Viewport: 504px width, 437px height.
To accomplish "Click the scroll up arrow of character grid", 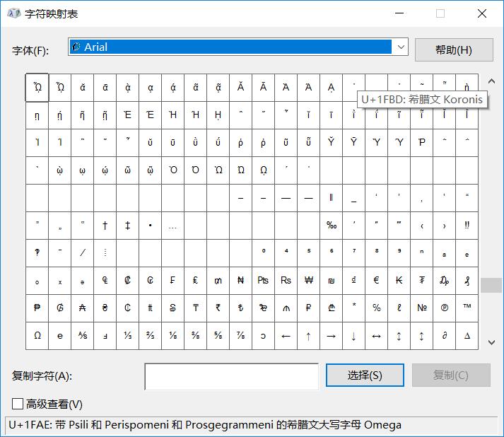I will (491, 81).
